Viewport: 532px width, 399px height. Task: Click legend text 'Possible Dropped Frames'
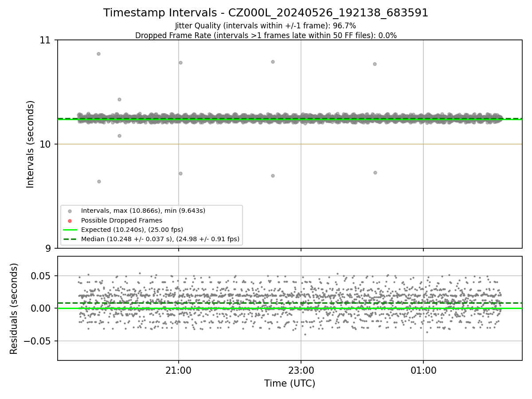tap(121, 220)
